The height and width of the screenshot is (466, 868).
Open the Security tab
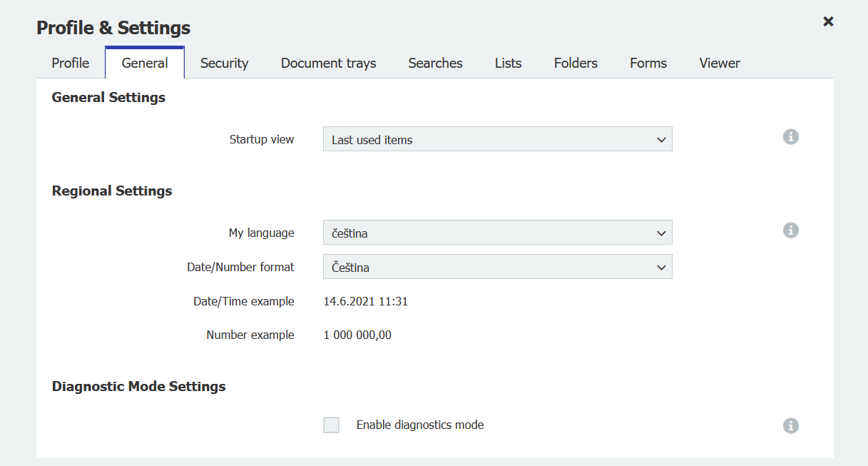[224, 63]
